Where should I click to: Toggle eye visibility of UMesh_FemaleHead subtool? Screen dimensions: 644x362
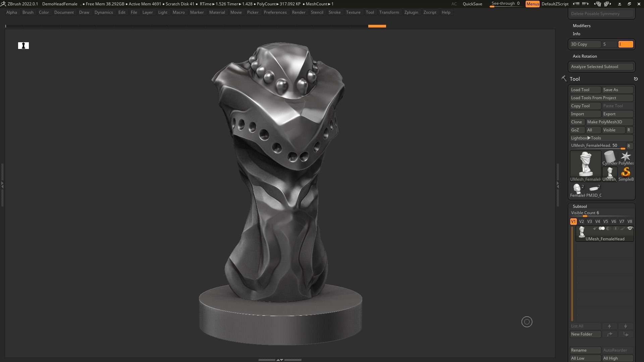(630, 229)
